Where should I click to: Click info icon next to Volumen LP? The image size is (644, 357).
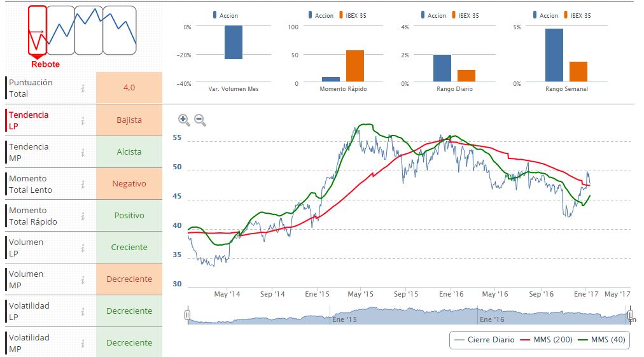[83, 248]
